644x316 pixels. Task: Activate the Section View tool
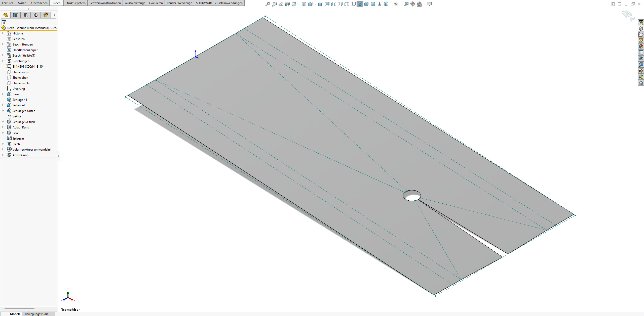coord(287,4)
